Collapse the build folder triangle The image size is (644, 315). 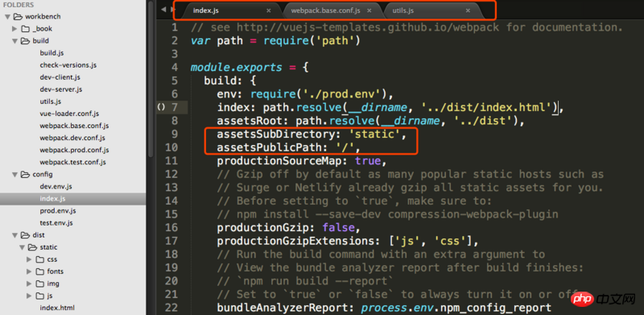point(14,41)
